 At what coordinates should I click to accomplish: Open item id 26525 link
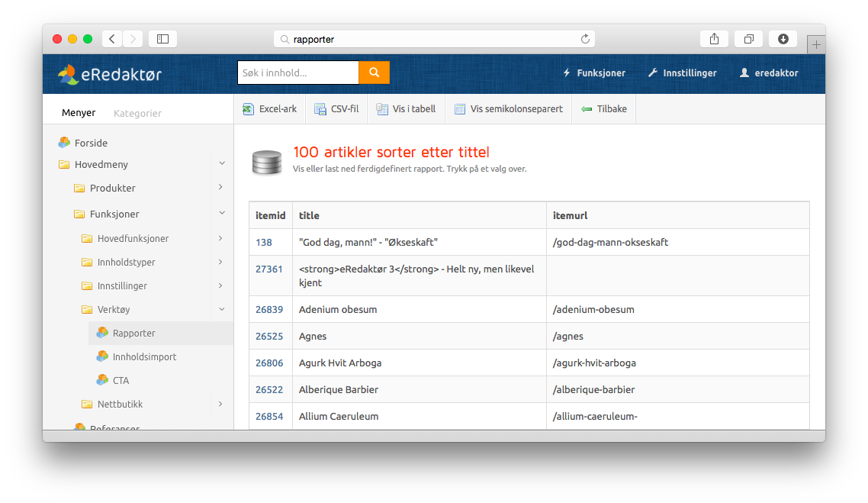tap(269, 336)
